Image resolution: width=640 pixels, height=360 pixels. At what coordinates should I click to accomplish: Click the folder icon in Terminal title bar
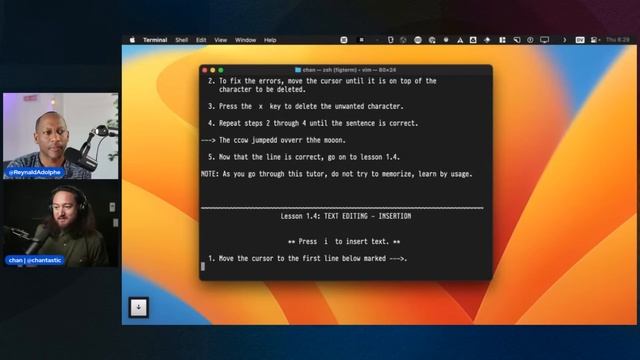pos(298,70)
